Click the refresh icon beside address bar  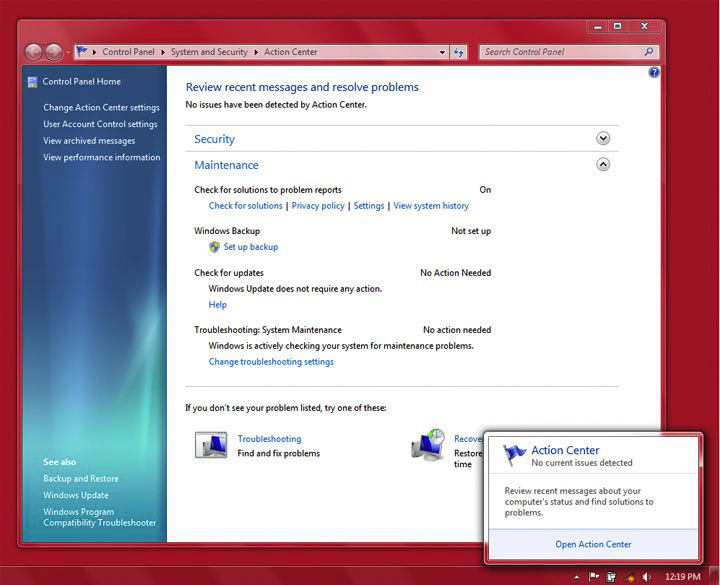(459, 52)
